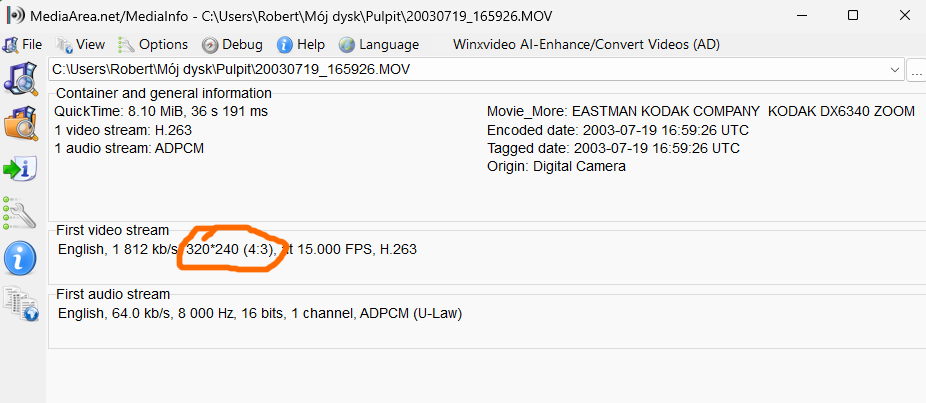Screen dimensions: 926x403
Task: Click the Export sidebar icon with green arrow
Action: [20, 168]
